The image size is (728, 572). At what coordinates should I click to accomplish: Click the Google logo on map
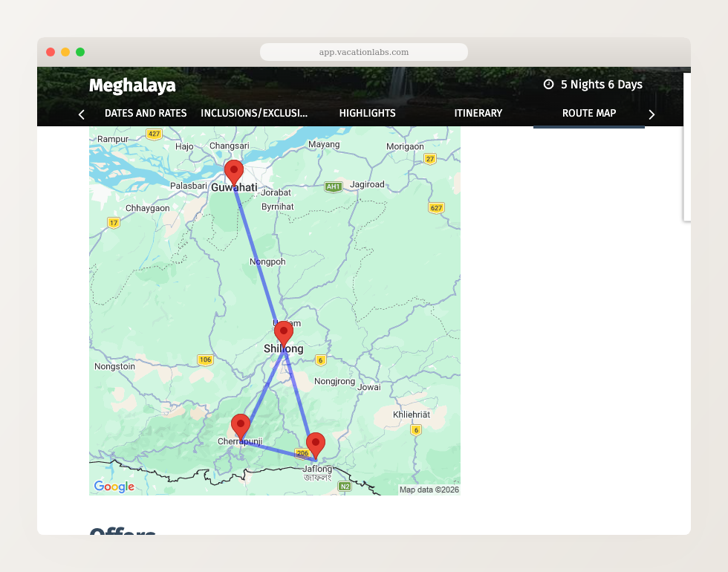click(114, 487)
